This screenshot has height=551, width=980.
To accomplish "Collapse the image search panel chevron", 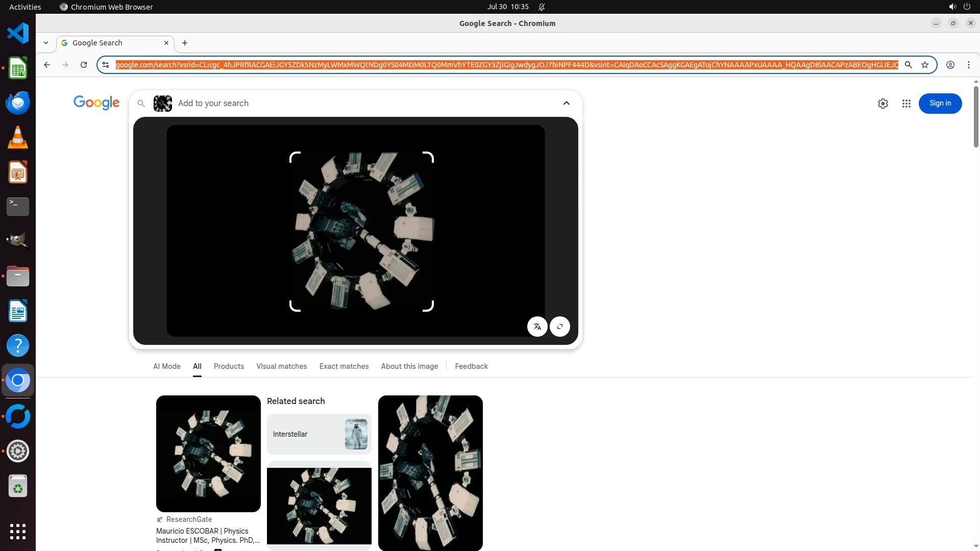I will (566, 103).
